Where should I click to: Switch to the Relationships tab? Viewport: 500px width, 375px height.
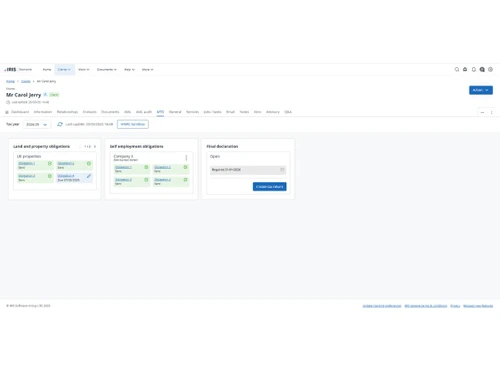(67, 112)
